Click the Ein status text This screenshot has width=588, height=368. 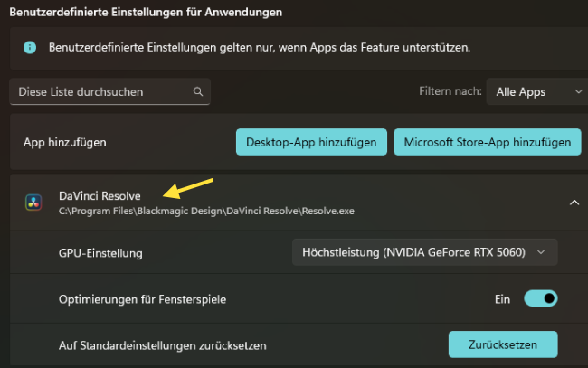click(502, 299)
